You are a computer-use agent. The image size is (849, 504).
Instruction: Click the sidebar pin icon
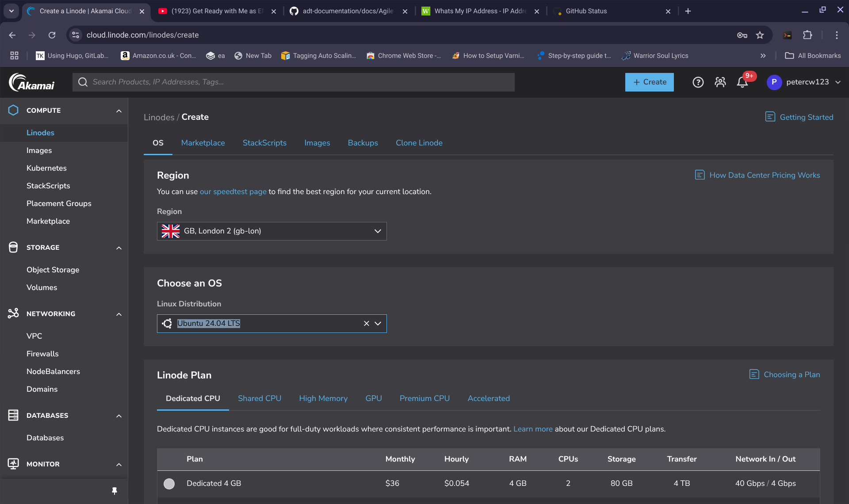coord(115,491)
